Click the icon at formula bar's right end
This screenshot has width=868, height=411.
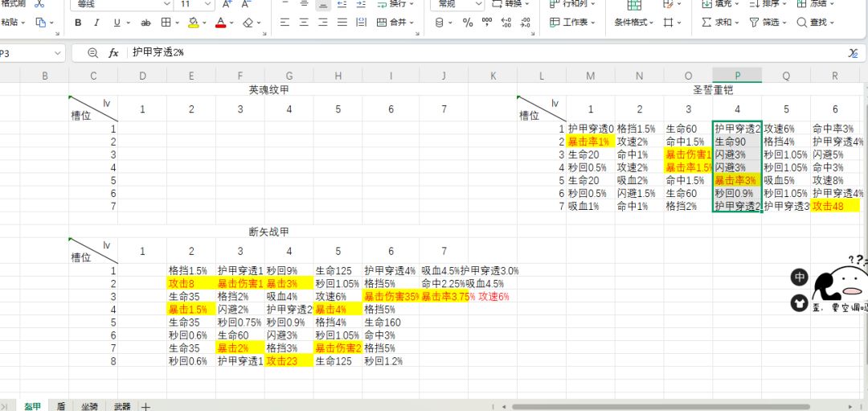click(x=853, y=52)
